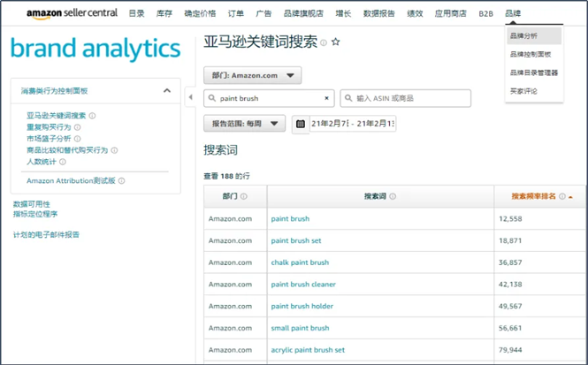The height and width of the screenshot is (365, 588).
Task: Open the 广告 menu
Action: pos(263,13)
